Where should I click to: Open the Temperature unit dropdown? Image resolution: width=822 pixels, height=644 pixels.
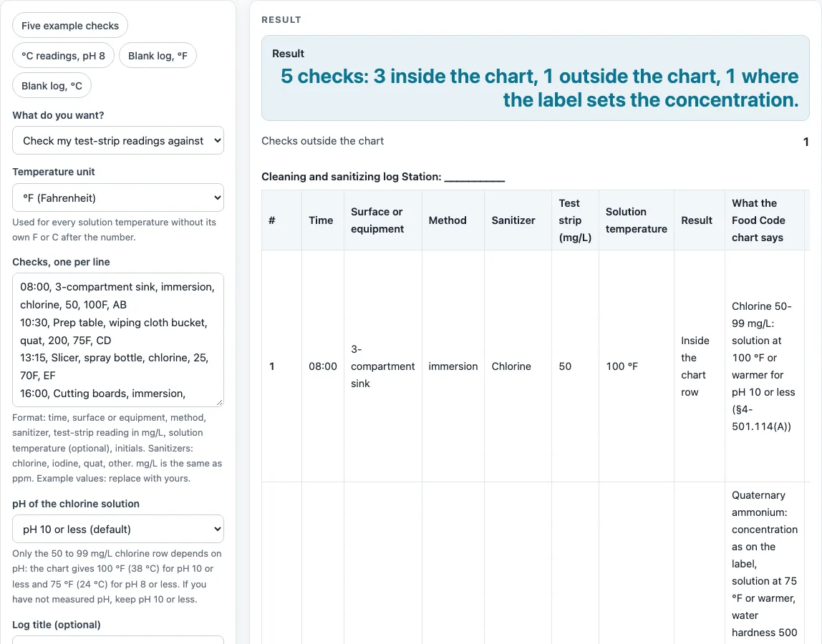coord(118,197)
